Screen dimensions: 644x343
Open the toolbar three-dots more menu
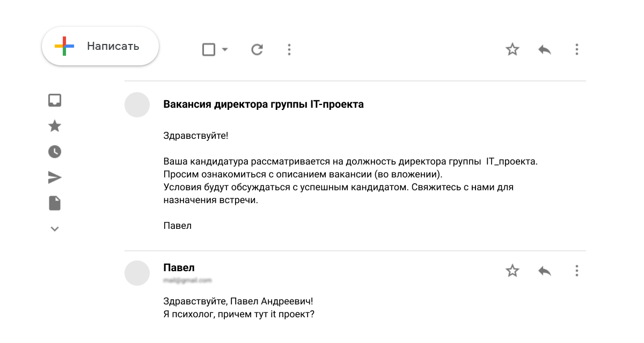tap(289, 50)
